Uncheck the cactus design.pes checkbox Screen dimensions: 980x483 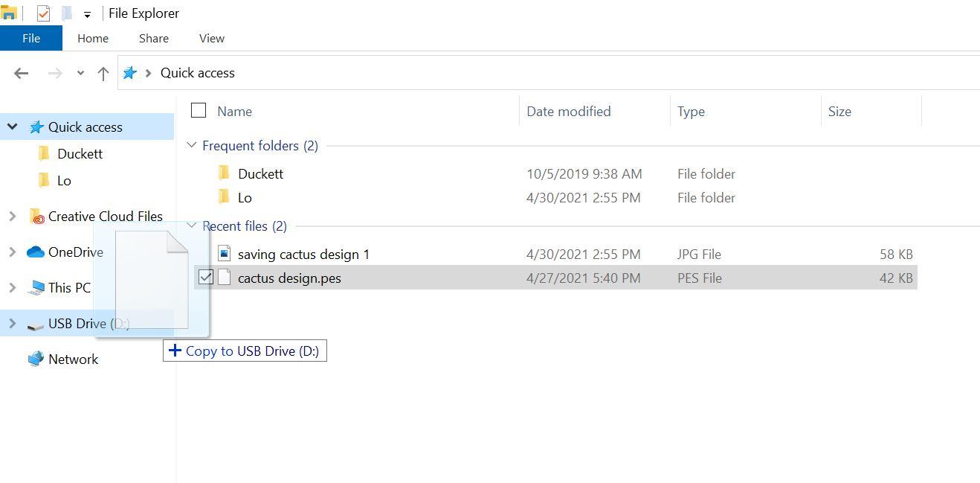pos(206,278)
